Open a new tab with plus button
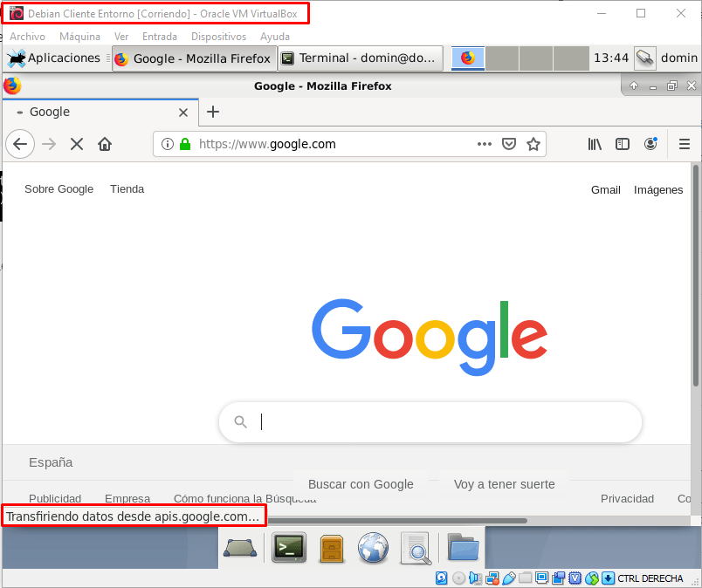 213,112
